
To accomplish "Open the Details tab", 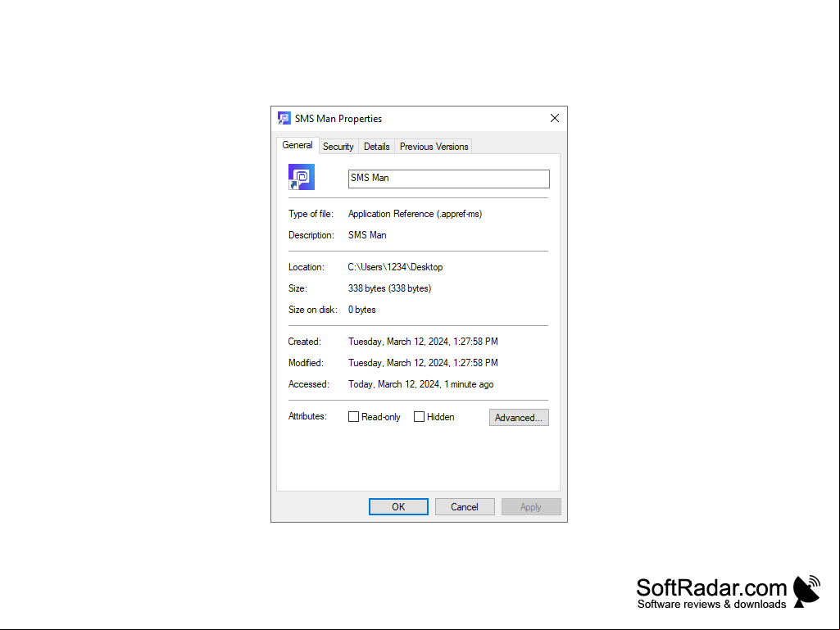I will (x=377, y=147).
